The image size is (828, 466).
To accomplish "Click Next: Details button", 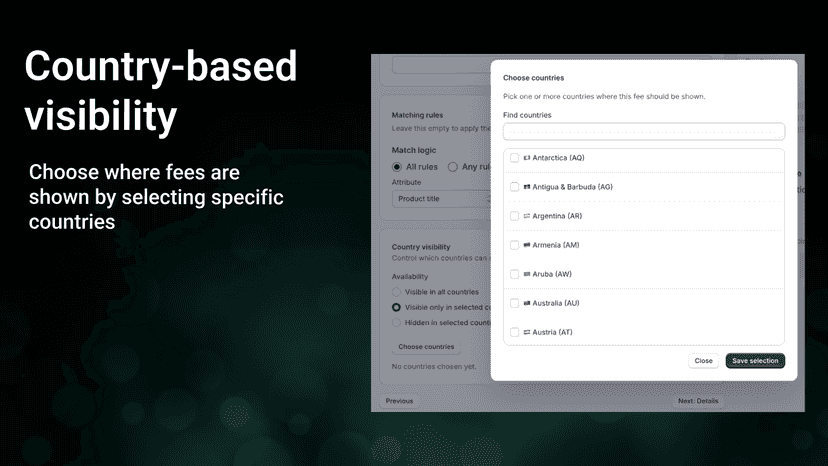I will coord(698,401).
